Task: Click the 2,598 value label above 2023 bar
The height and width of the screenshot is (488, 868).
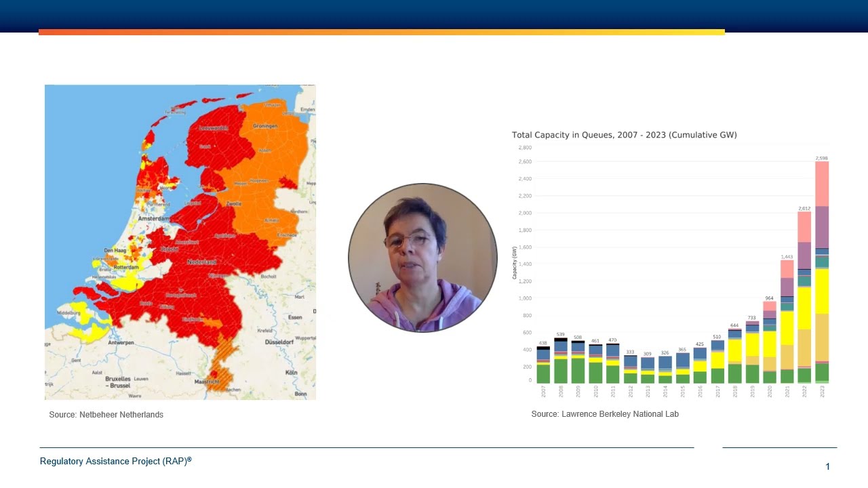Action: coord(821,158)
